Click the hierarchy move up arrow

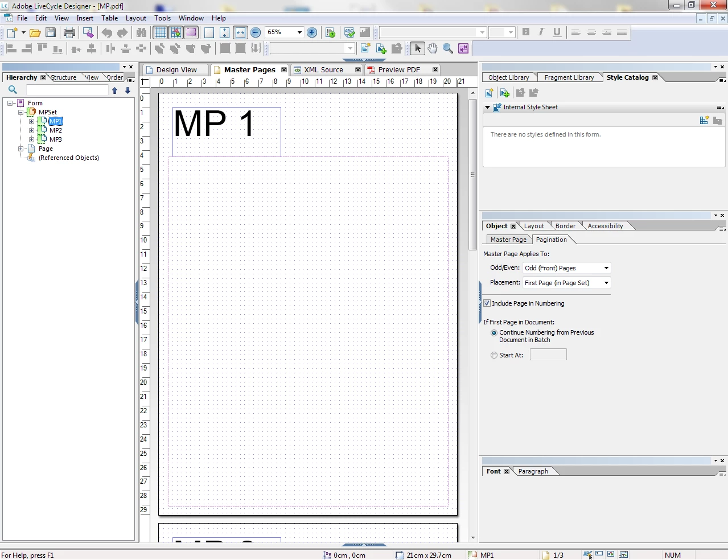(115, 90)
